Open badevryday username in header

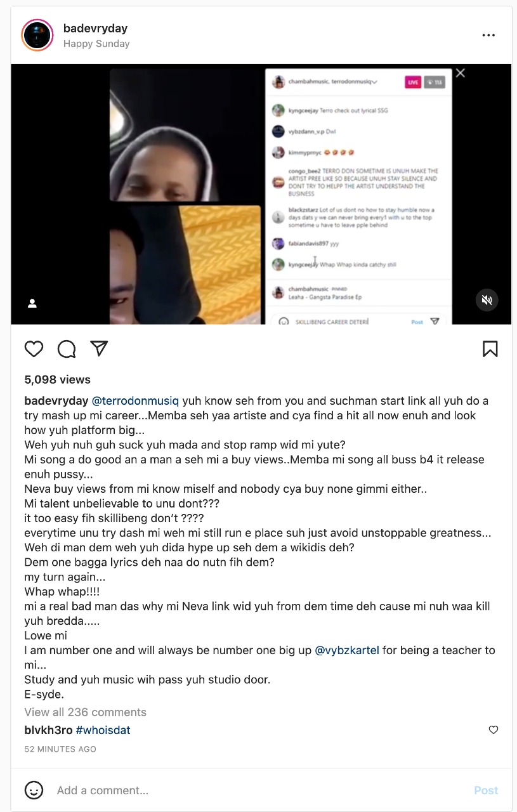point(95,29)
